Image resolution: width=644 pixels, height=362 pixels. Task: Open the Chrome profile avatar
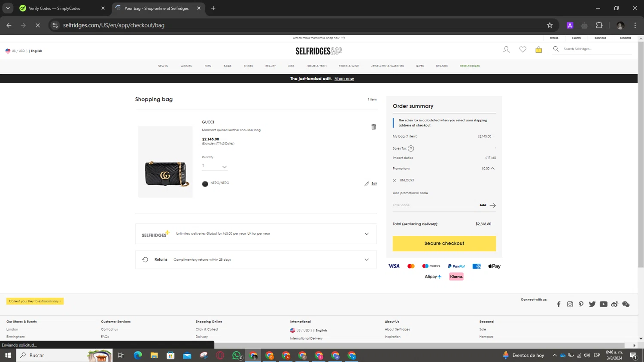point(620,25)
